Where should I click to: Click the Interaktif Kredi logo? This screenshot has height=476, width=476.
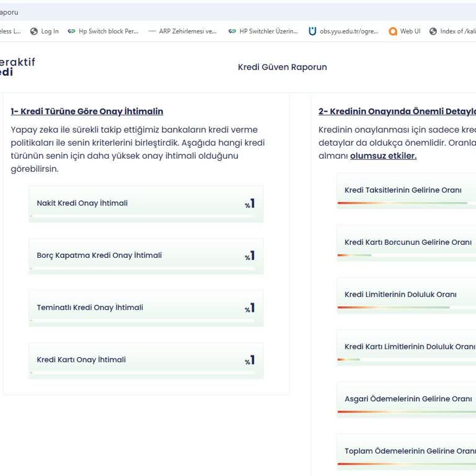click(17, 67)
